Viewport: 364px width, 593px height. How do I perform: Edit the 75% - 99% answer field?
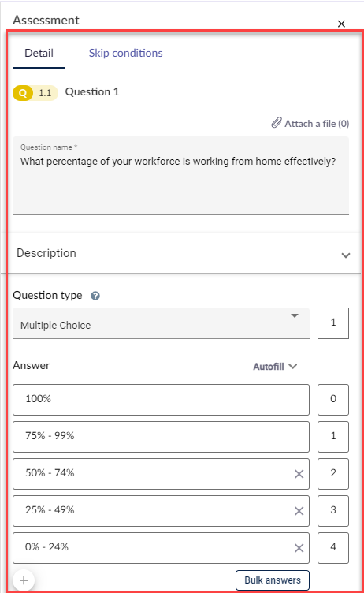161,437
